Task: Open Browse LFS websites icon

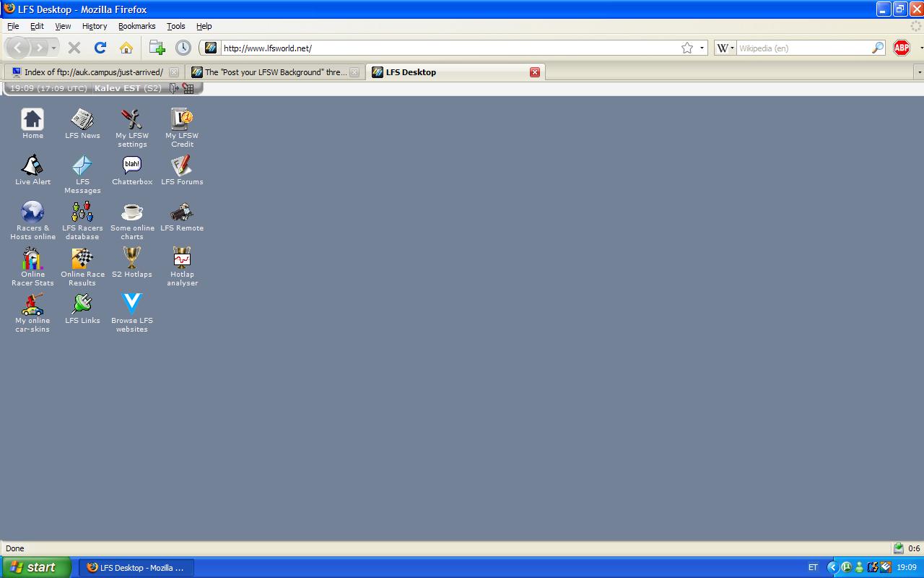Action: click(x=132, y=304)
